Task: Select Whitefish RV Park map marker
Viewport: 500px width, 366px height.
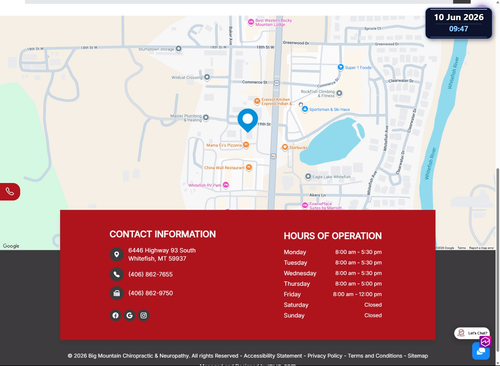Action: [226, 185]
